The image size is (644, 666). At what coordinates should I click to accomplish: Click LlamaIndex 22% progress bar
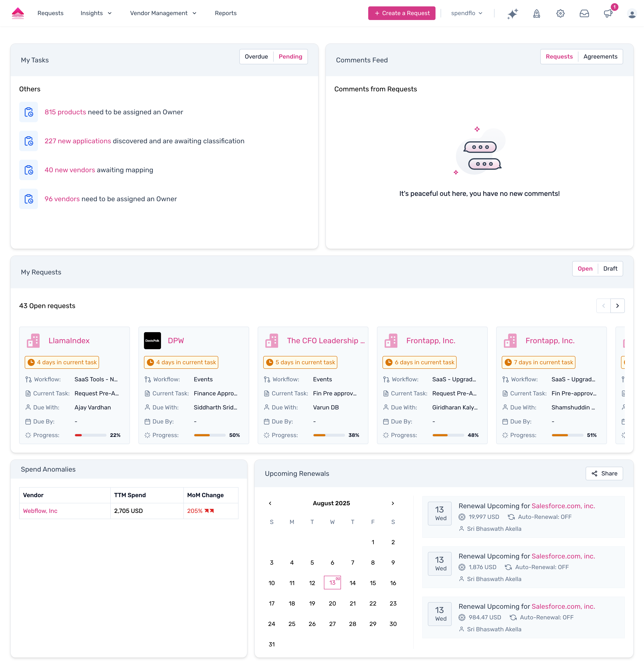(91, 435)
